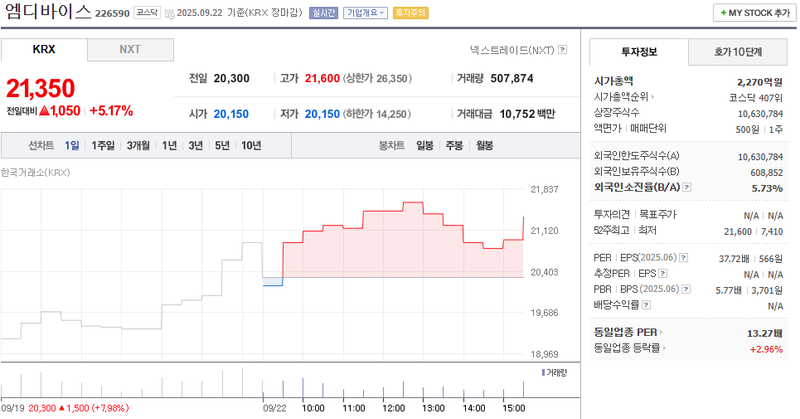Select the 3년 line chart period
Viewport: 800px width, 419px height.
pos(196,145)
